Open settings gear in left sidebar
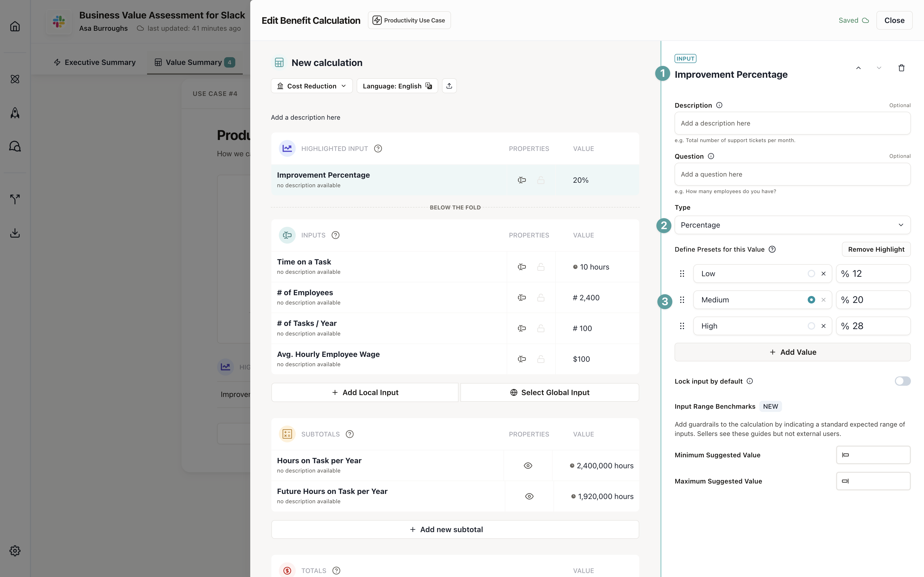This screenshot has width=924, height=577. (x=15, y=550)
